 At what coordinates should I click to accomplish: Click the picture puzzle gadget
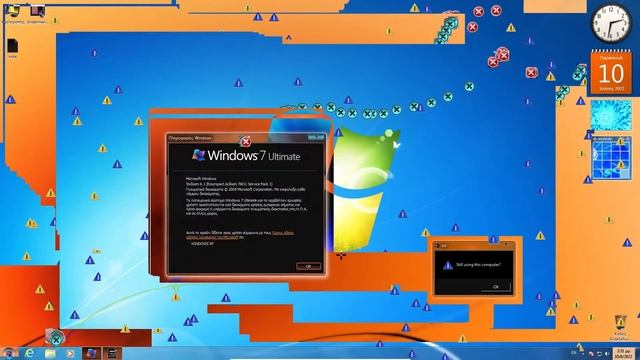(x=611, y=158)
